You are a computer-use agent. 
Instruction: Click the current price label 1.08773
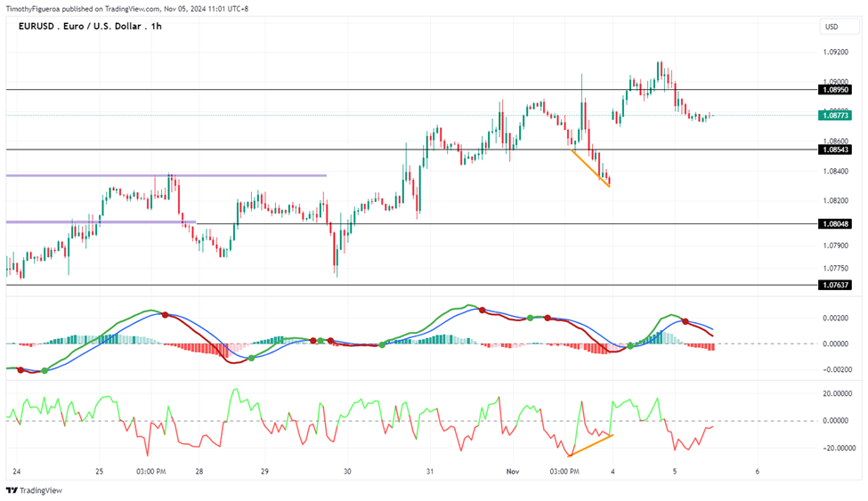[834, 116]
